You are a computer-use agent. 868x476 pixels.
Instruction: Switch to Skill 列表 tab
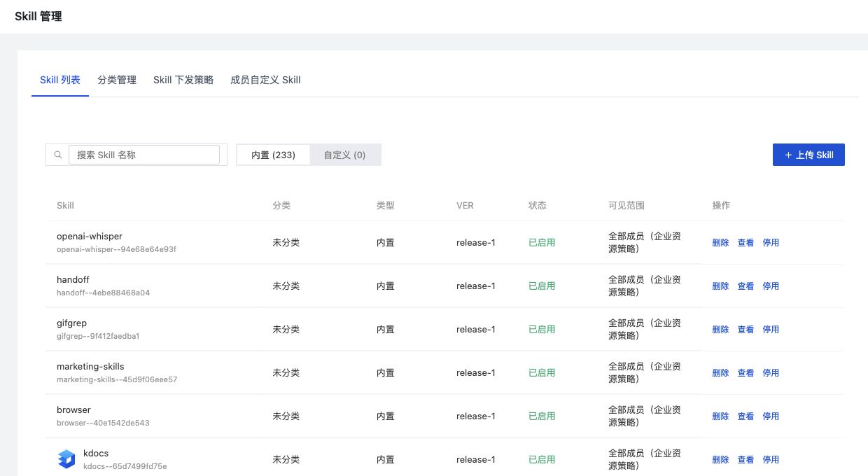pos(60,80)
